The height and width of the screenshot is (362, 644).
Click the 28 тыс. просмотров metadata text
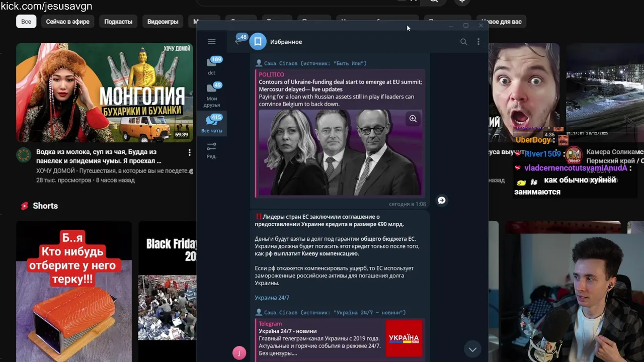click(x=64, y=180)
